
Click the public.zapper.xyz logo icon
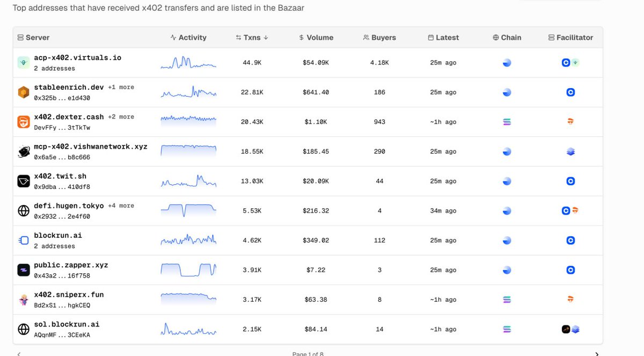click(23, 270)
